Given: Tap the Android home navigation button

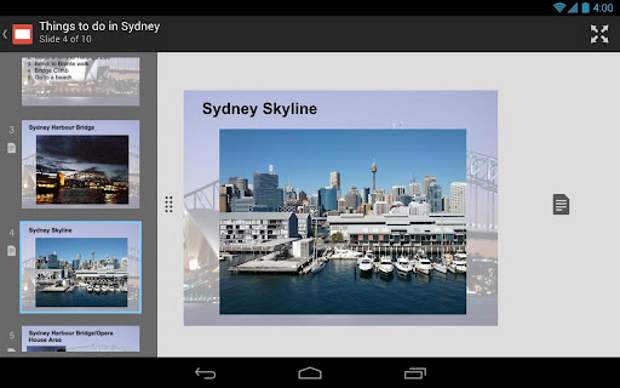Looking at the screenshot, I should point(310,373).
